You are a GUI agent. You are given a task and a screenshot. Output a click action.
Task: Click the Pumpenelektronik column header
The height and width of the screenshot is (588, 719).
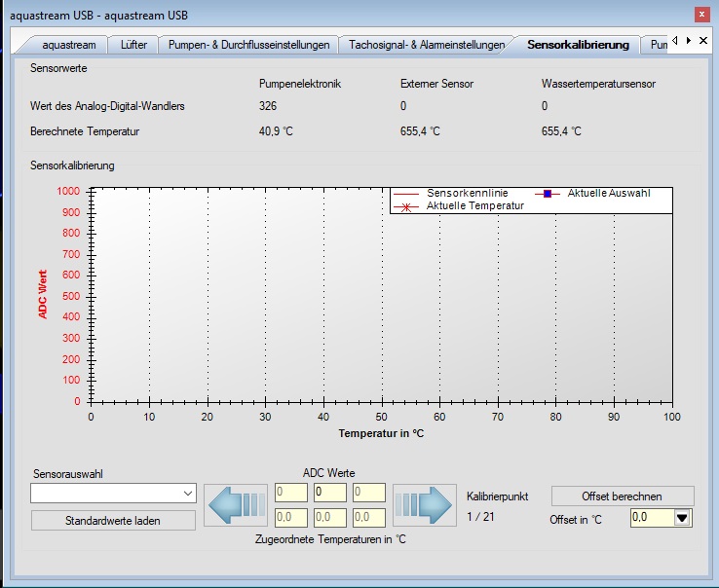coord(300,84)
